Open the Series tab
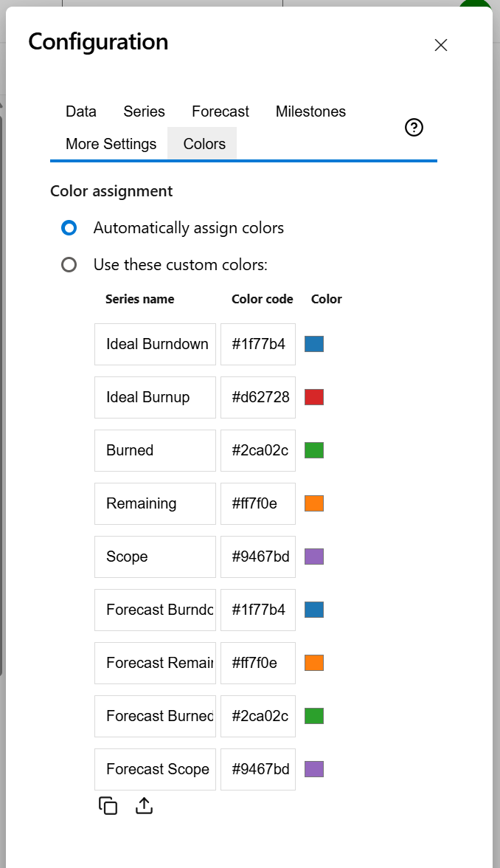The height and width of the screenshot is (868, 500). [144, 111]
